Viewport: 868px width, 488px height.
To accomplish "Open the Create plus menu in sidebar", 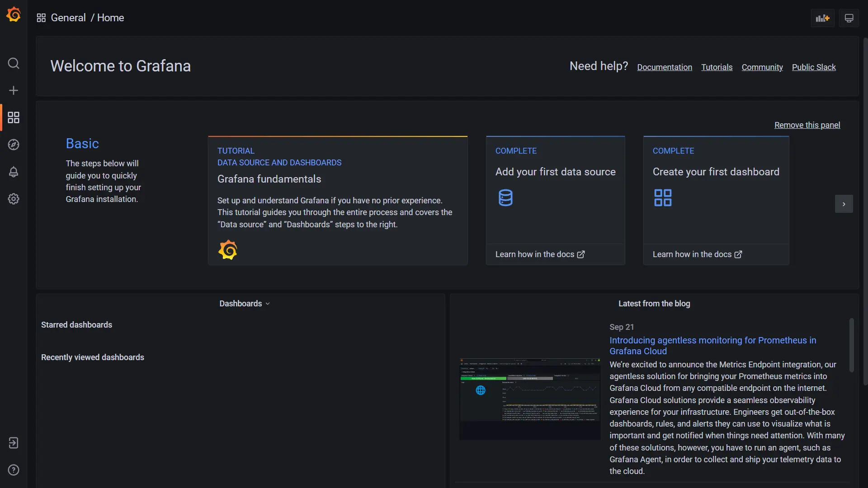I will coord(14,90).
